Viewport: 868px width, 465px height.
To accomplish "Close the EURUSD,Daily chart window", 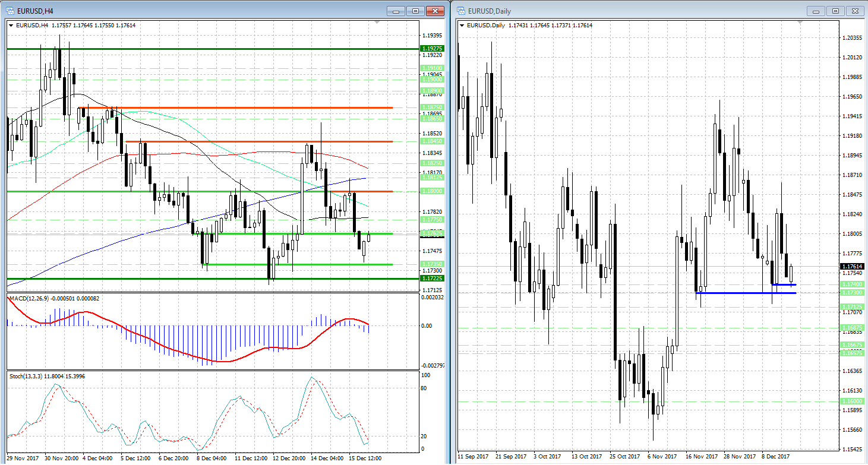I will [856, 11].
